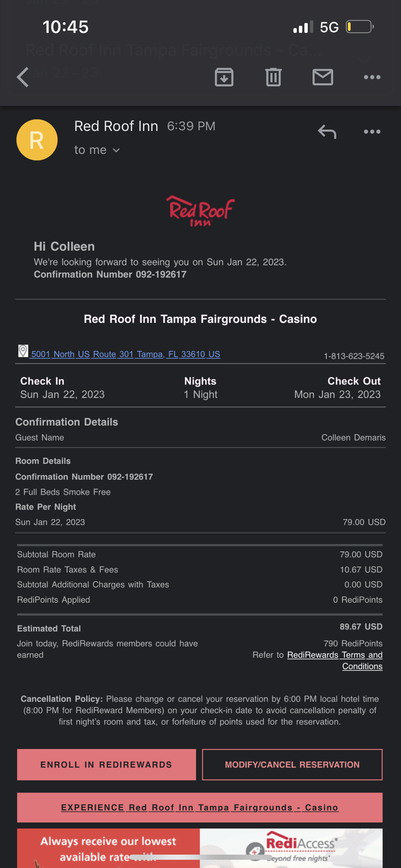This screenshot has width=401, height=868.
Task: Open the top toolbar more options menu
Action: tap(372, 77)
